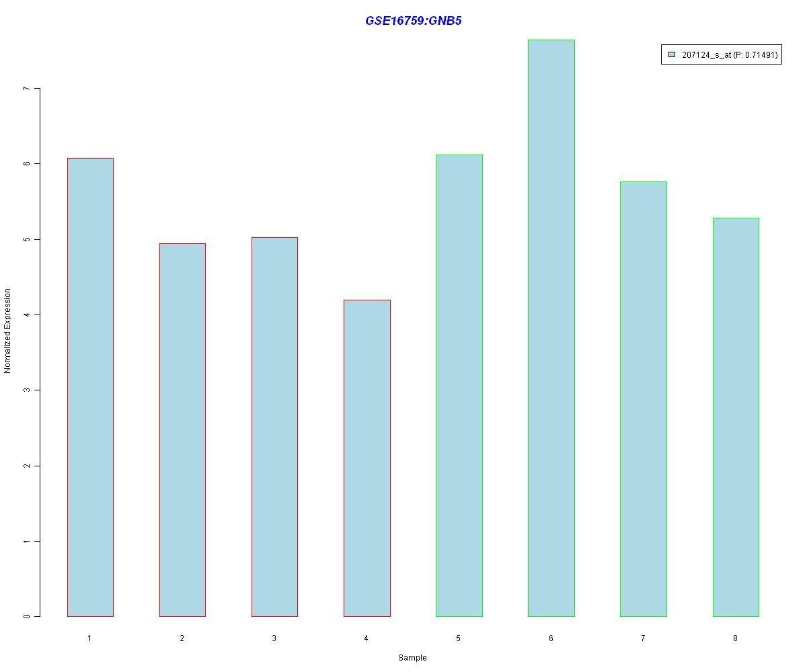Select the bar for sample 7
Viewport: 807px width, 672px height.
coord(643,399)
